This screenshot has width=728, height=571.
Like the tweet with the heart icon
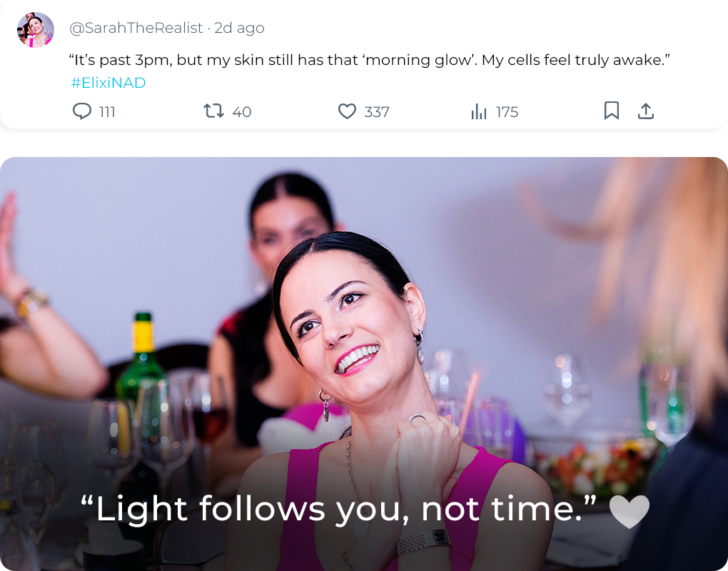coord(347,111)
